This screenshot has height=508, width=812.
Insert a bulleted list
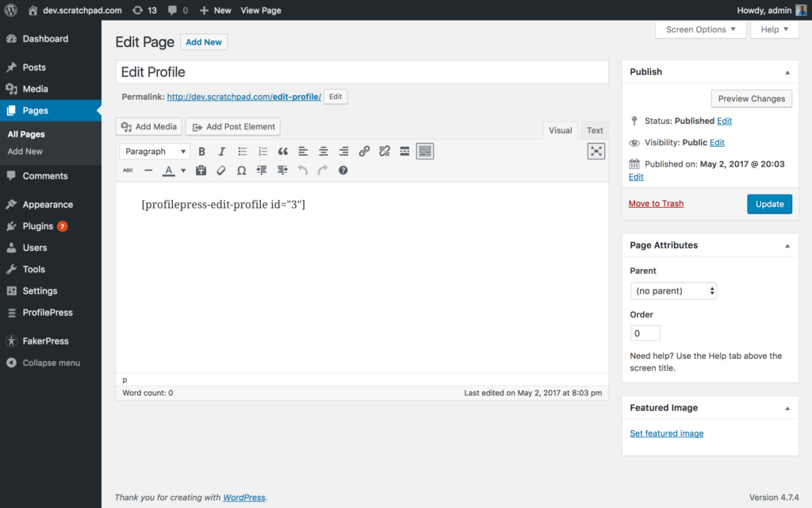pos(243,151)
